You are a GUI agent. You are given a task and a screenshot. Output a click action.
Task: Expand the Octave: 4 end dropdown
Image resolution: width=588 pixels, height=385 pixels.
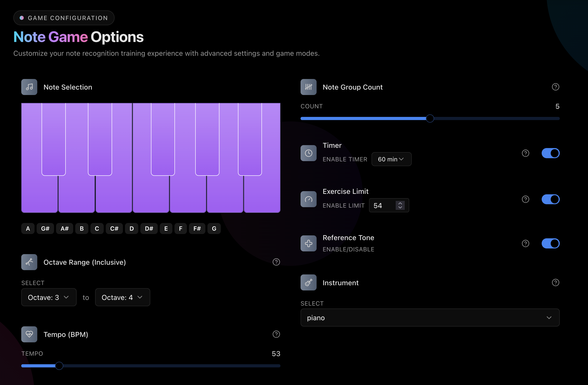(122, 297)
